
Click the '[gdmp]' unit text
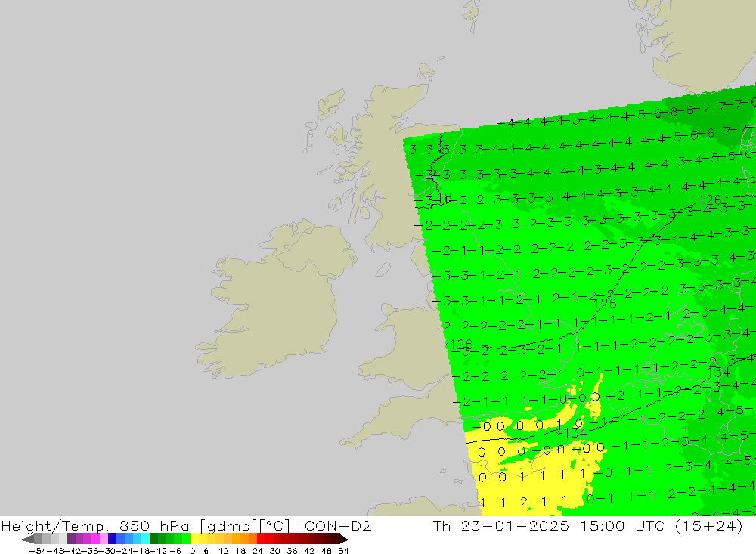(228, 525)
